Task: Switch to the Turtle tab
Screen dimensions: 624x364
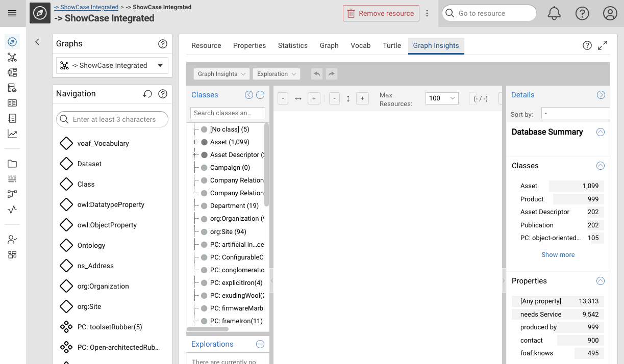Action: [x=391, y=45]
